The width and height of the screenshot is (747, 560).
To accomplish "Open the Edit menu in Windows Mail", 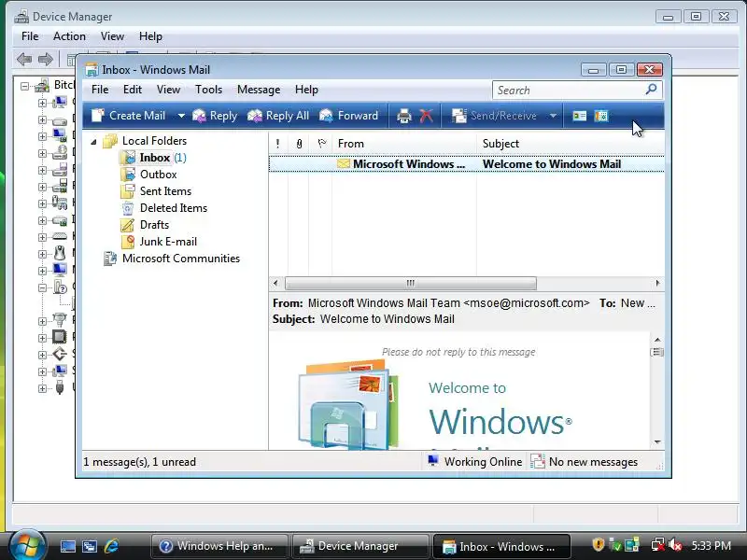I will pos(132,90).
